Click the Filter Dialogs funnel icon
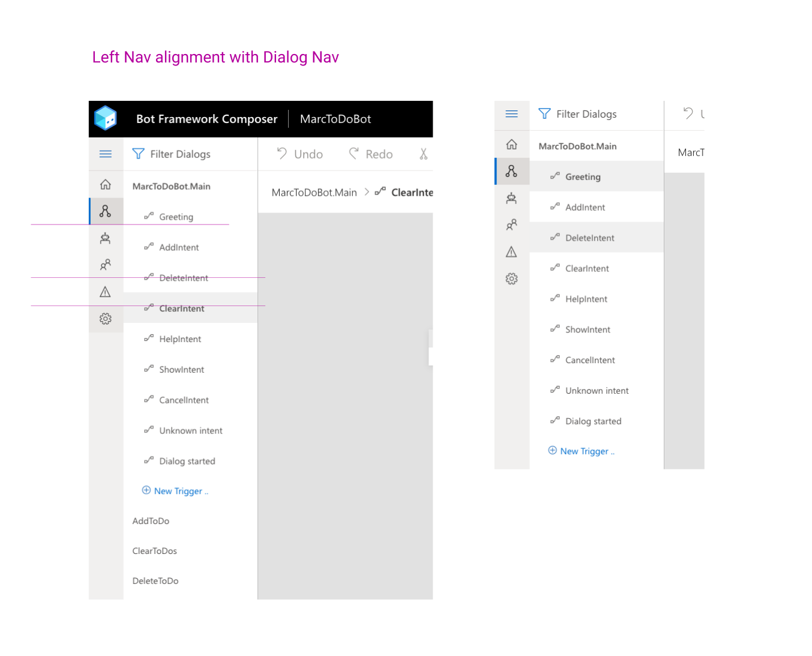 [139, 154]
